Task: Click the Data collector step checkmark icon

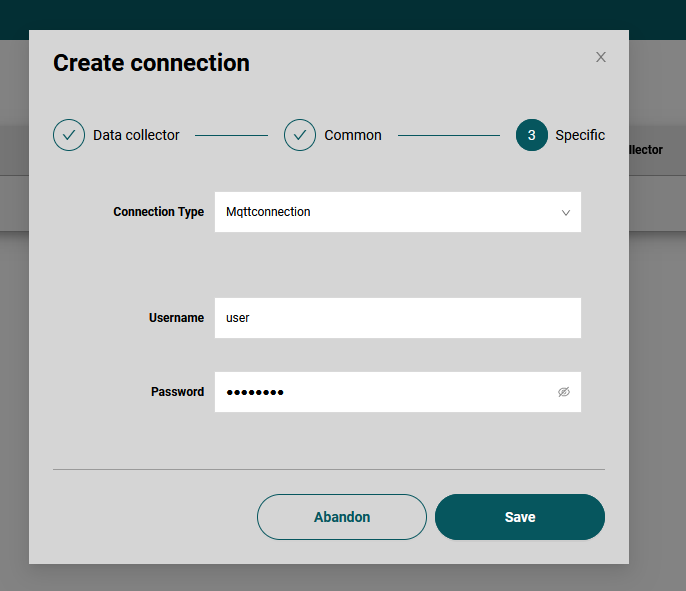Action: click(x=69, y=135)
